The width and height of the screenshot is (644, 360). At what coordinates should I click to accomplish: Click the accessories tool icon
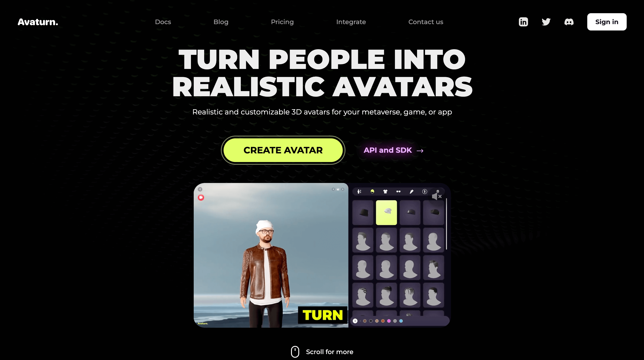[398, 191]
